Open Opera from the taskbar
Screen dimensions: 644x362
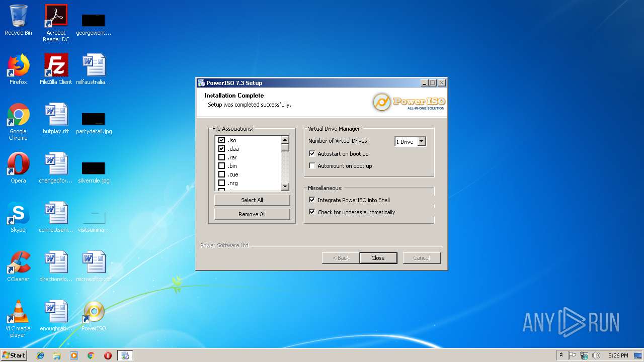click(108, 355)
